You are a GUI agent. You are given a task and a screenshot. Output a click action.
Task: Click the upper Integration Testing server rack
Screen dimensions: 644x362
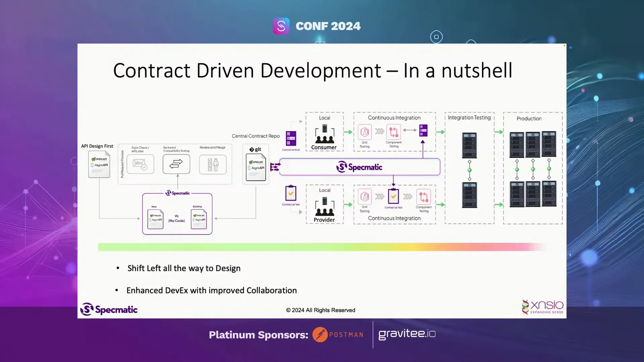(469, 145)
